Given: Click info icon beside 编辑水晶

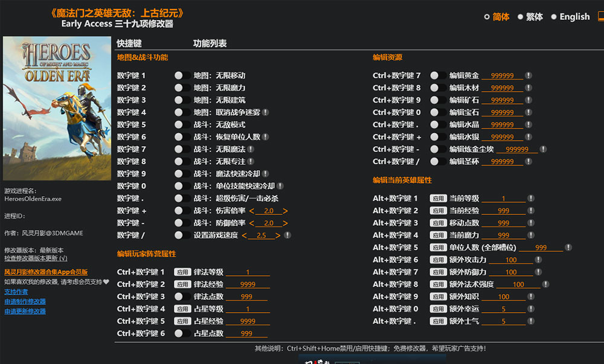Looking at the screenshot, I should [x=528, y=125].
